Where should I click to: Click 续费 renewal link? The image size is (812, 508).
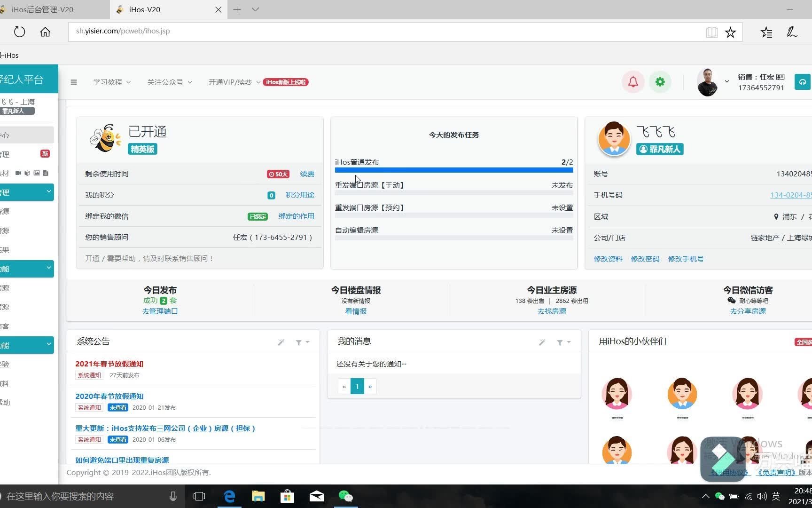307,174
